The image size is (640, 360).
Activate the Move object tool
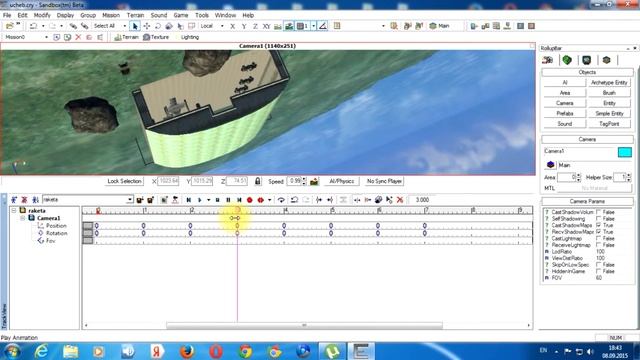147,26
